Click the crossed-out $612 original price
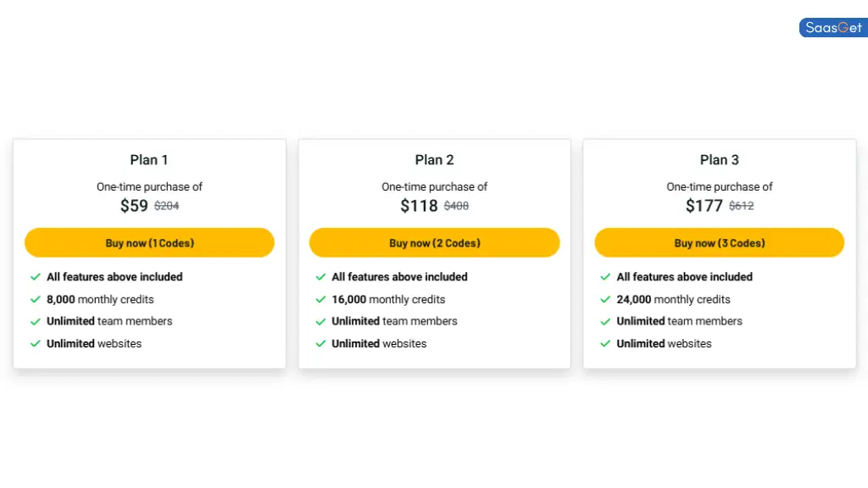The width and height of the screenshot is (868, 488). [741, 206]
